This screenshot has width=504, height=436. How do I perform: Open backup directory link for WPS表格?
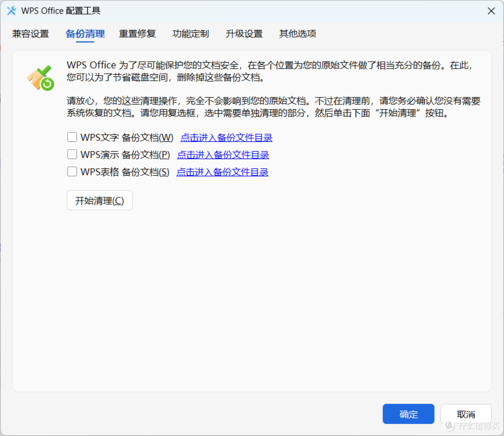click(x=223, y=172)
